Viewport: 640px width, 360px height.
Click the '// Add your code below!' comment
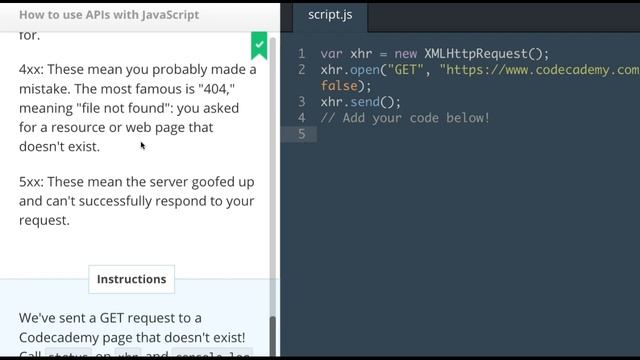404,118
